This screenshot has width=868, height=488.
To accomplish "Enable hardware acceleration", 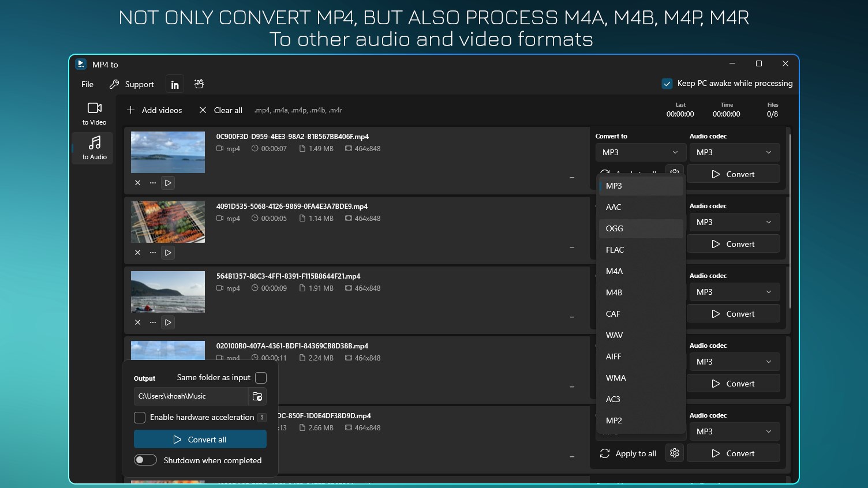I will coord(139,417).
